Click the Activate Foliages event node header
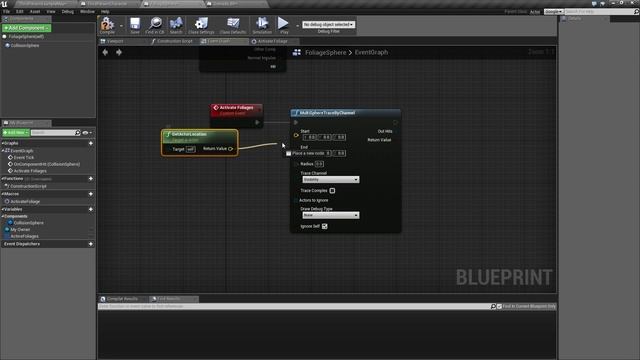This screenshot has height=360, width=640. click(x=236, y=110)
